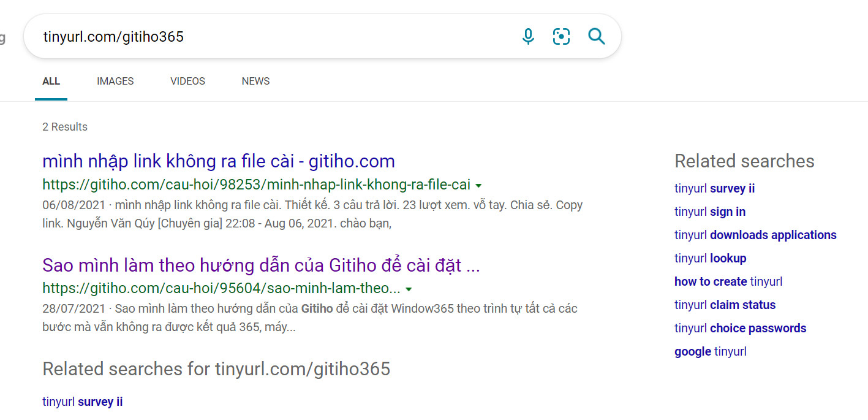Click bottom-of-results 'tinyurl survey ii' link
The image size is (868, 420).
click(83, 402)
